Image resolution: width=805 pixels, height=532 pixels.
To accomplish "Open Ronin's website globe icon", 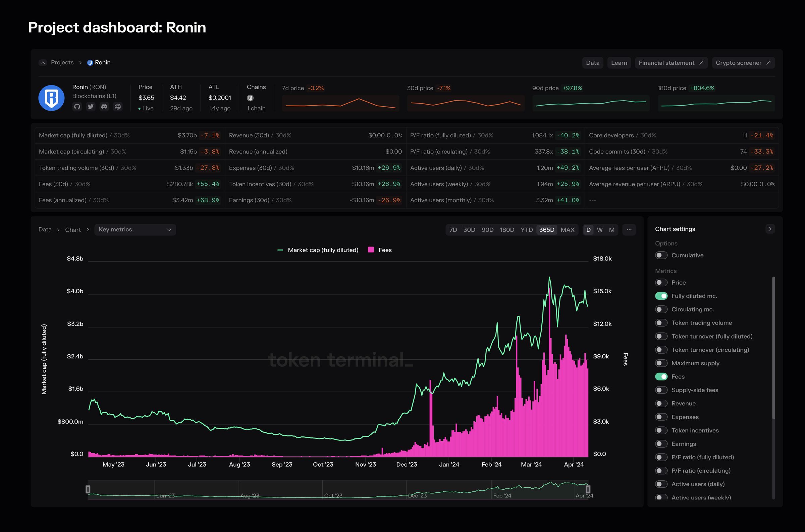I will (x=118, y=107).
